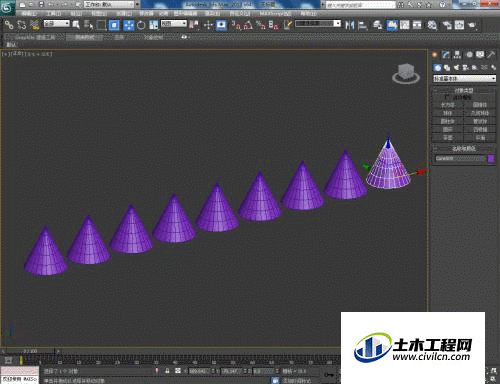Open the Edit menu in menu bar
The image size is (500, 384).
pyautogui.click(x=29, y=14)
